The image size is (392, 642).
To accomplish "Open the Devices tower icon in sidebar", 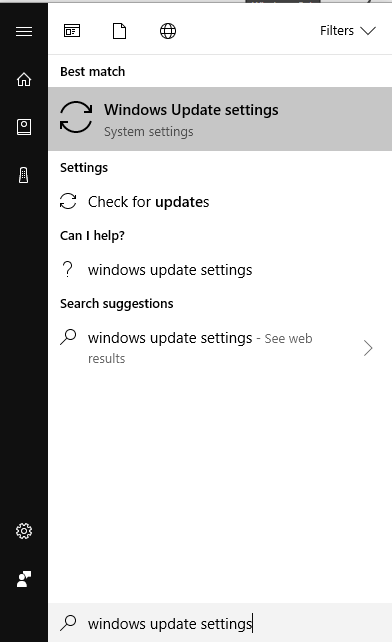I will coord(24,175).
